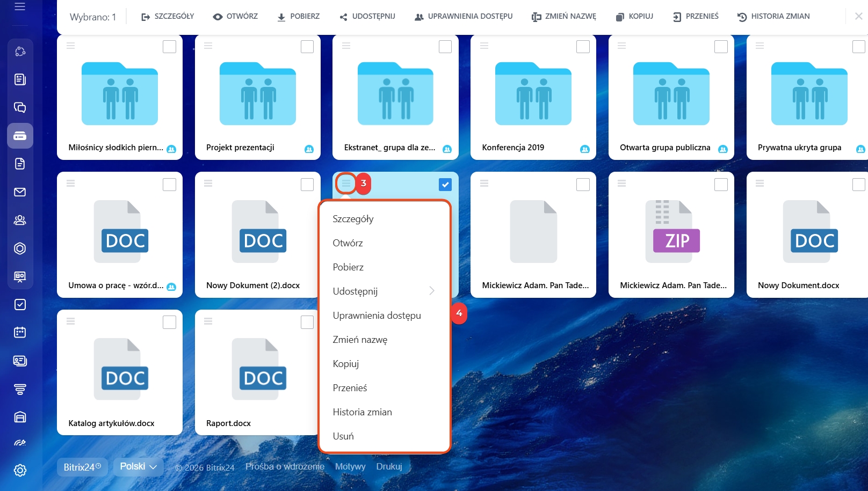Check the box on Projekt prezentacji folder

[x=307, y=47]
